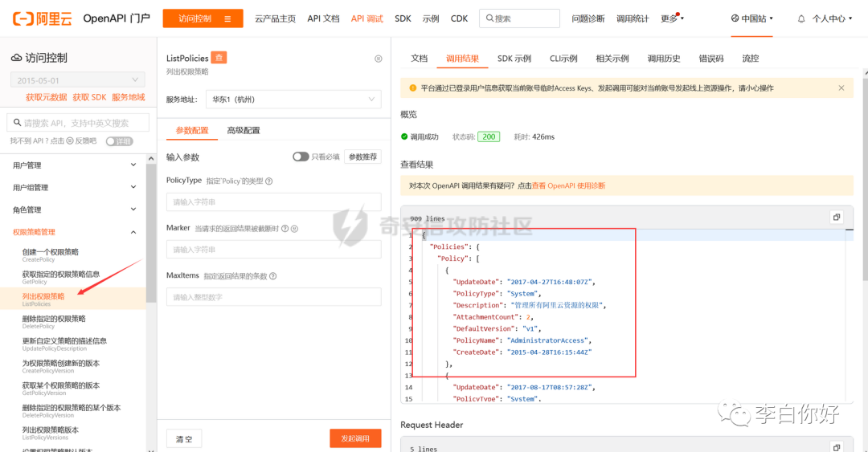Screen dimensions: 868x452
Task: Select API 调试 in top nav
Action: [367, 18]
